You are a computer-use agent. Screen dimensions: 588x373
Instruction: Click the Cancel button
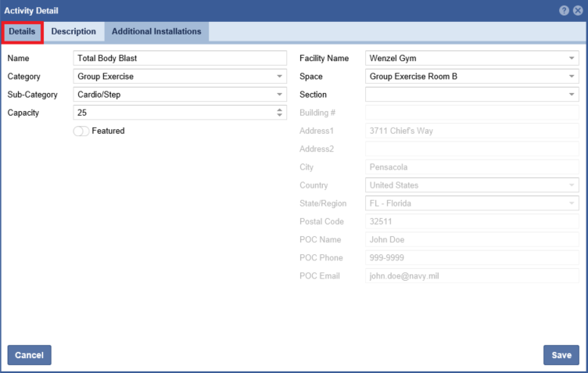point(29,355)
